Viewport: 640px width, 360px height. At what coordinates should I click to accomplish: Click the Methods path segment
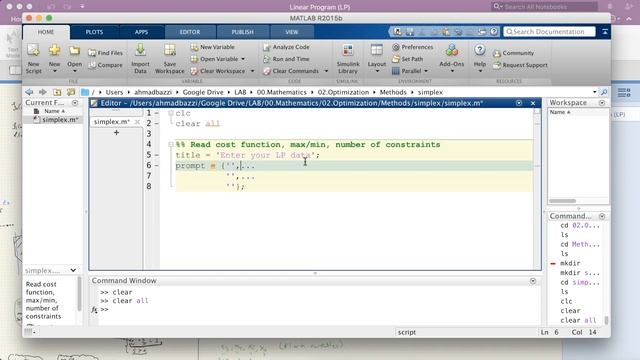coord(393,92)
